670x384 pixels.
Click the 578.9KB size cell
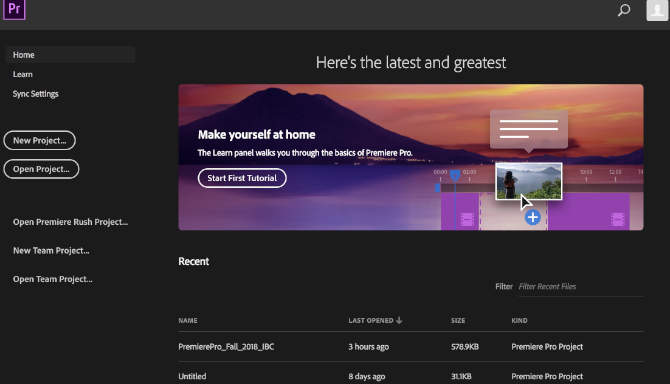(x=465, y=347)
